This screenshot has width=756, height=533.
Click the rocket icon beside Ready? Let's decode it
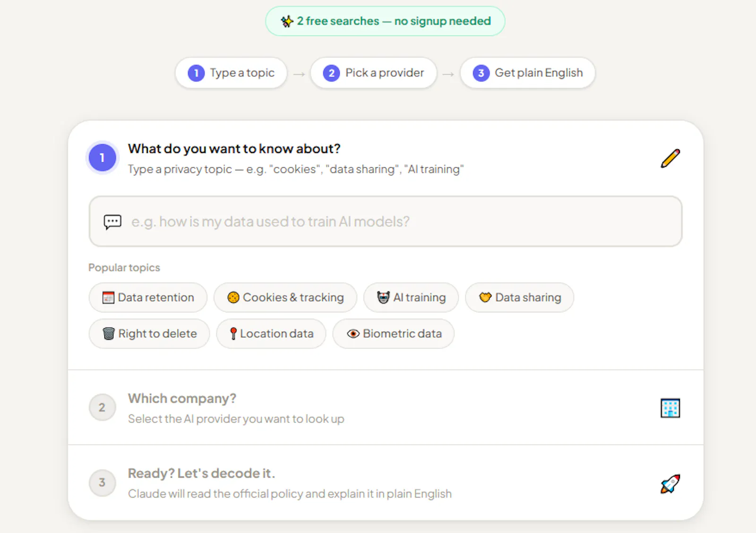(x=670, y=483)
